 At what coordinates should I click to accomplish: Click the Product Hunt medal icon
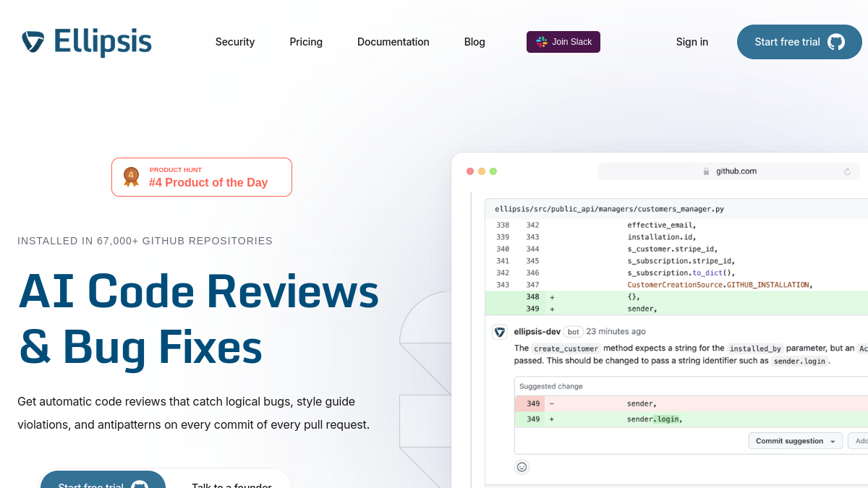(131, 177)
